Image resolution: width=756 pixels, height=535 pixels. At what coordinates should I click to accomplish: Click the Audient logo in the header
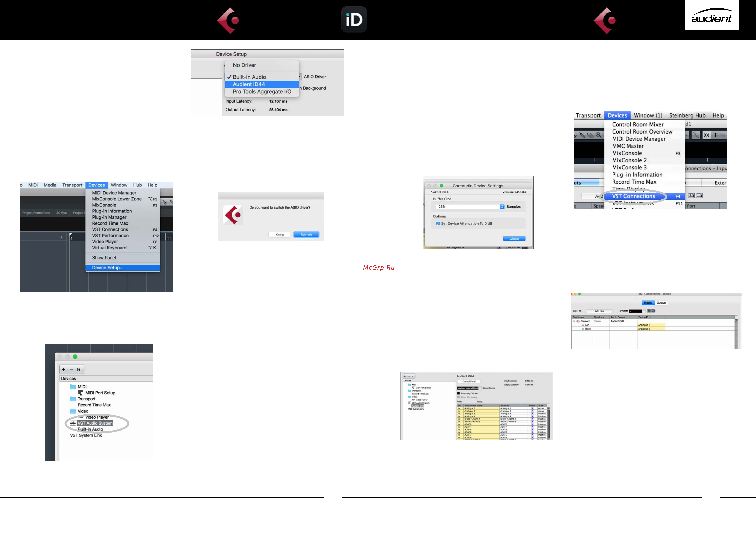pos(712,15)
